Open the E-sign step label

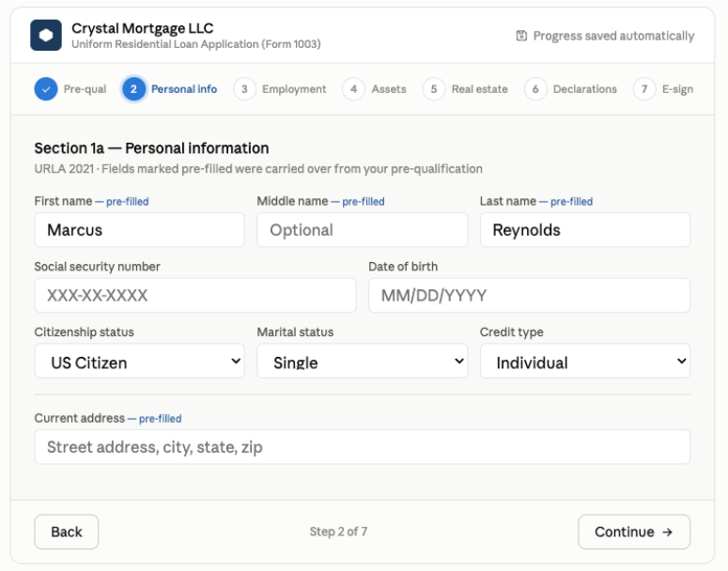click(677, 89)
